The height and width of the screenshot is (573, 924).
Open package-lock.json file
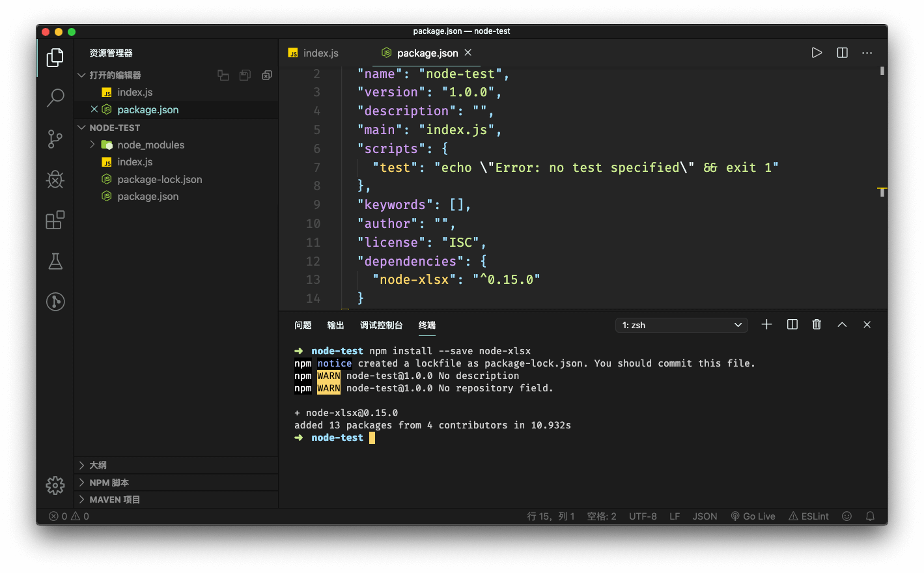click(160, 179)
